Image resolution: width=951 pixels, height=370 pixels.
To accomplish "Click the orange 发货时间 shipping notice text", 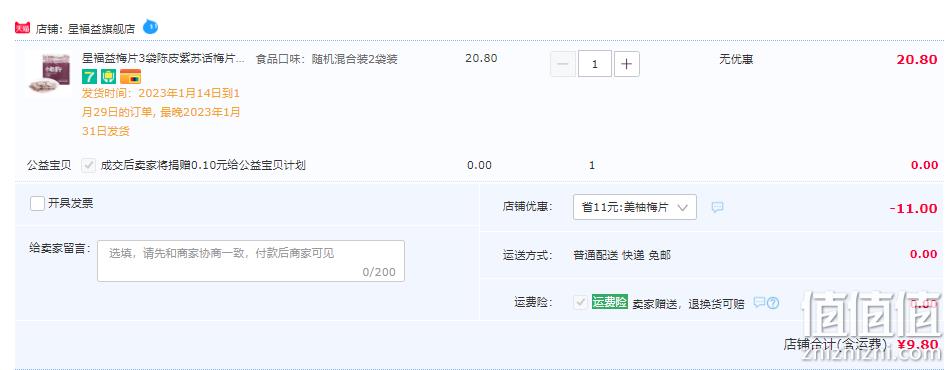I will click(x=161, y=112).
